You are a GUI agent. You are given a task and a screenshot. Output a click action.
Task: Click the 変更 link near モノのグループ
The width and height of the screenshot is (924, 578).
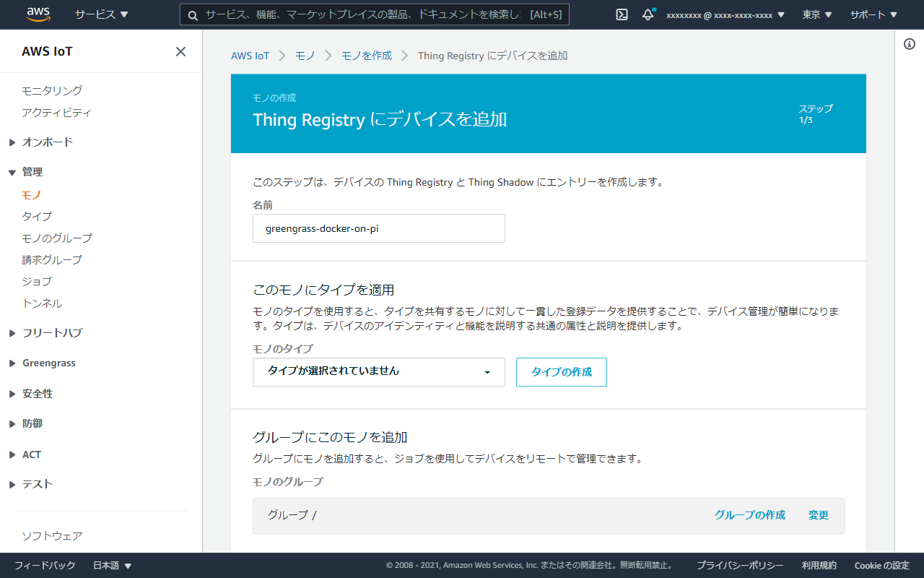(818, 515)
